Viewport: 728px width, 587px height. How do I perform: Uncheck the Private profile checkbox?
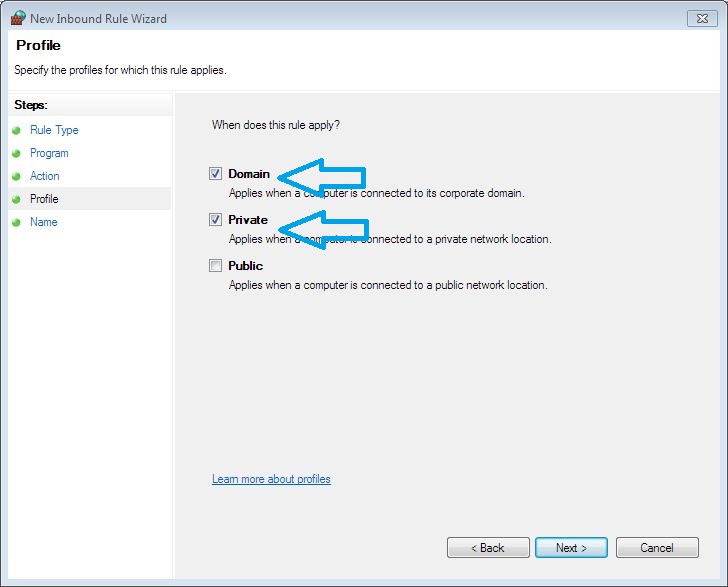click(215, 220)
